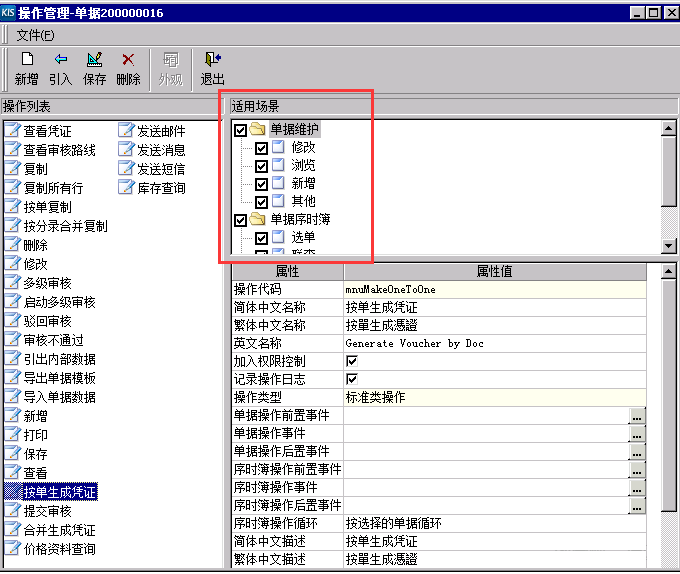Screen dimensions: 680x574
Task: Select the 库存查询 operation icon
Action: coord(127,188)
